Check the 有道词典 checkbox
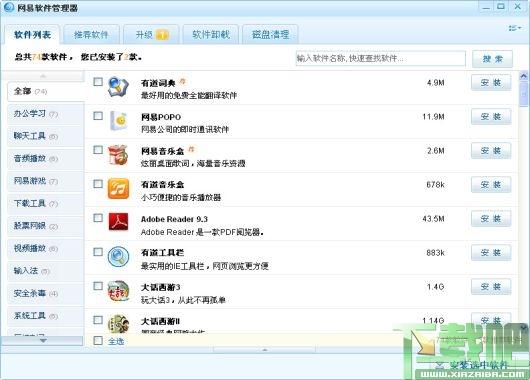The image size is (530, 380). (98, 82)
